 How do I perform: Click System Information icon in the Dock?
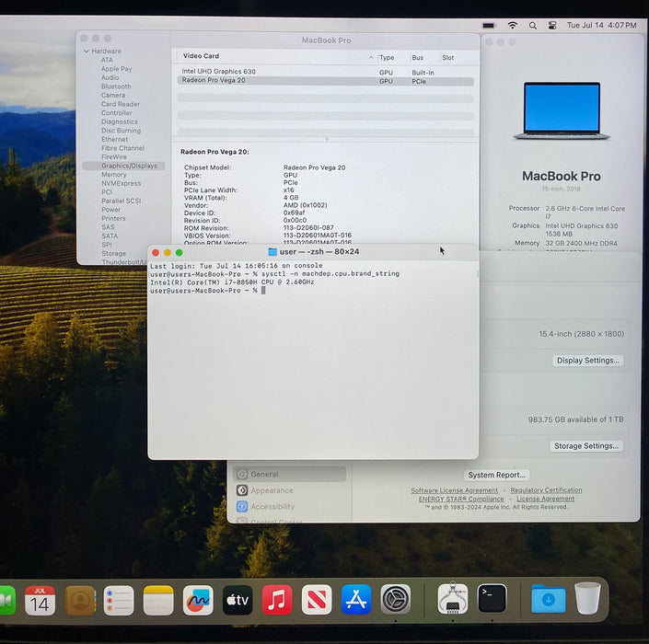click(x=452, y=599)
